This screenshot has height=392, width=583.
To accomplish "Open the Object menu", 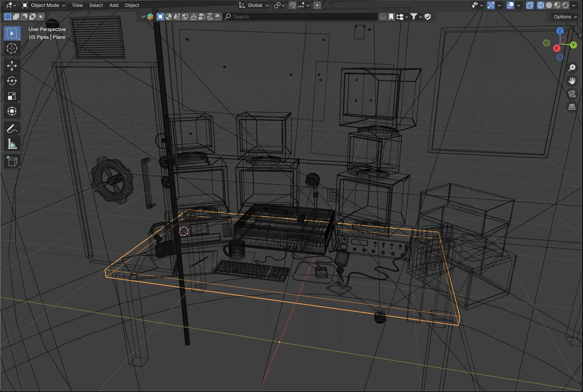I will [132, 5].
